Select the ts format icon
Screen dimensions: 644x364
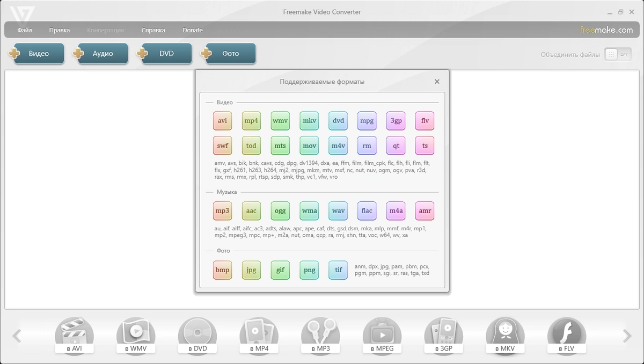(425, 145)
